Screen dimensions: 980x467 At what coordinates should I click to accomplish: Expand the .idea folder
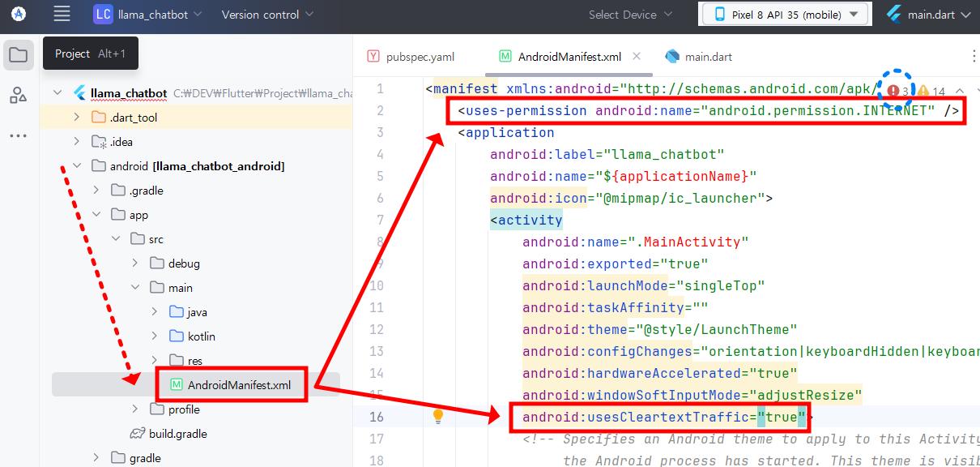[77, 142]
